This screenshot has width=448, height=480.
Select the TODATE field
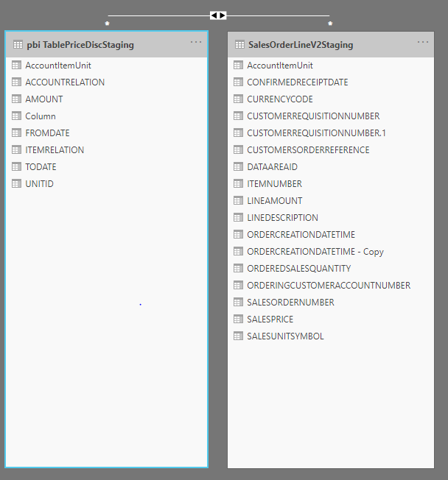[41, 167]
